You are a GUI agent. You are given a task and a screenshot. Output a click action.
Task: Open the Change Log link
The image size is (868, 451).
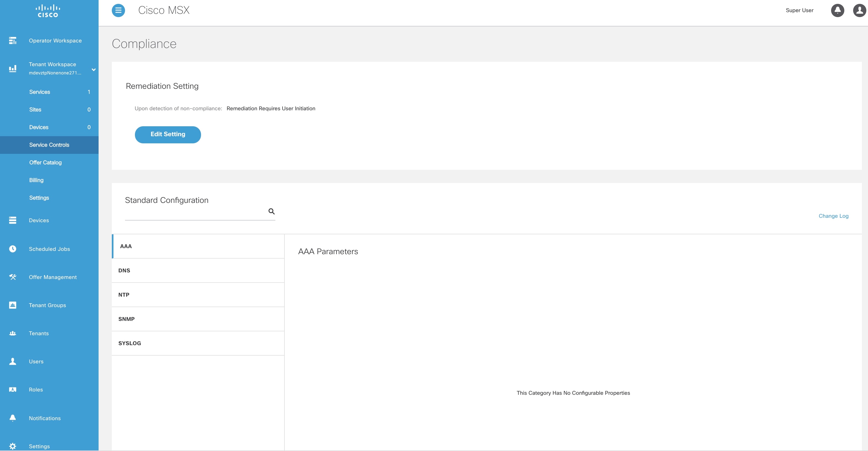[x=833, y=216]
